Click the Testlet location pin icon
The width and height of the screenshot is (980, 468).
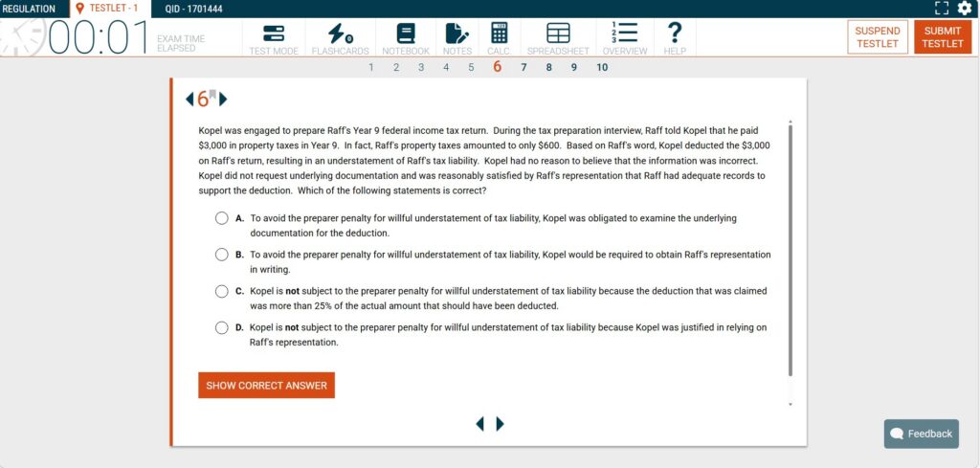[x=79, y=8]
